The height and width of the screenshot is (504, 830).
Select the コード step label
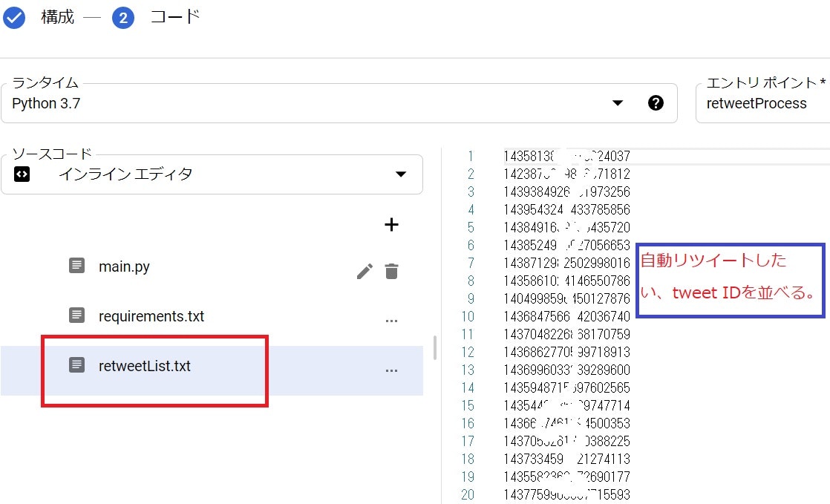pyautogui.click(x=174, y=17)
